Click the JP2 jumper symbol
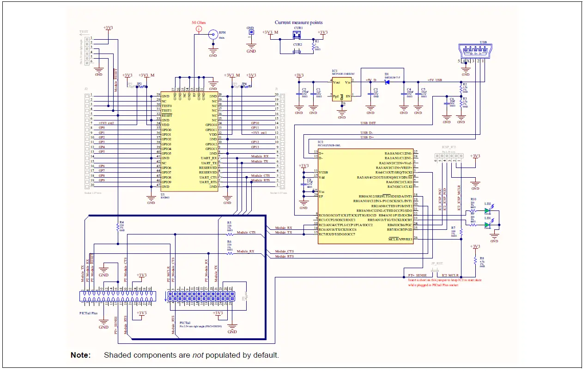 pos(141,86)
